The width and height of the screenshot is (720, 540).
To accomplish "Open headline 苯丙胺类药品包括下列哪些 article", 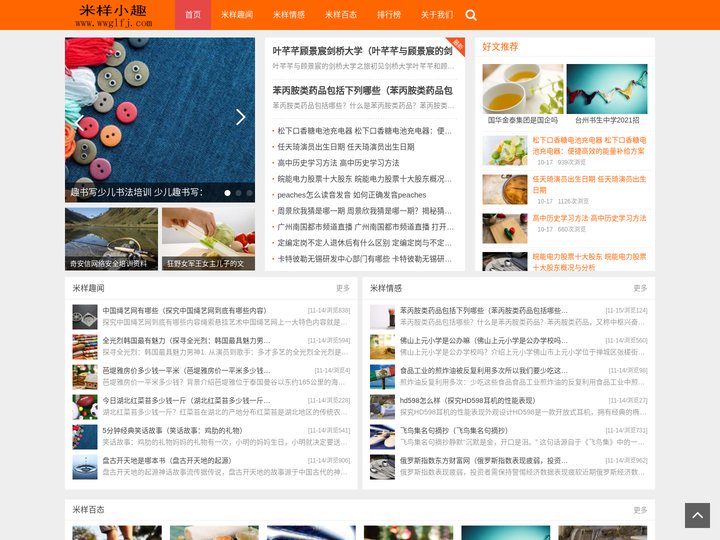I will click(x=362, y=90).
